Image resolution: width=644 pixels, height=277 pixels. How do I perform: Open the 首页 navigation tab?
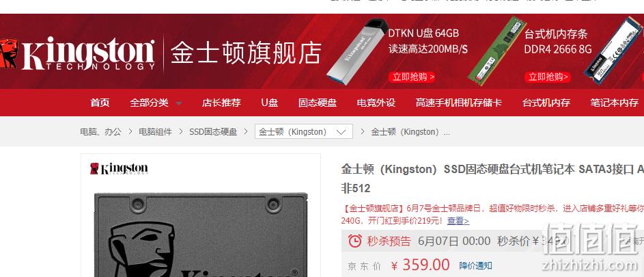tap(100, 103)
